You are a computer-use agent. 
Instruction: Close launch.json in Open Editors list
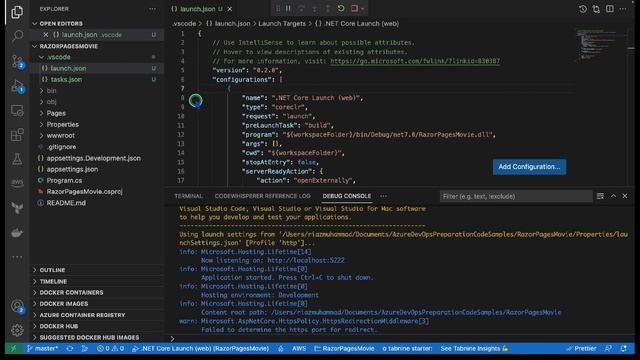tap(46, 35)
